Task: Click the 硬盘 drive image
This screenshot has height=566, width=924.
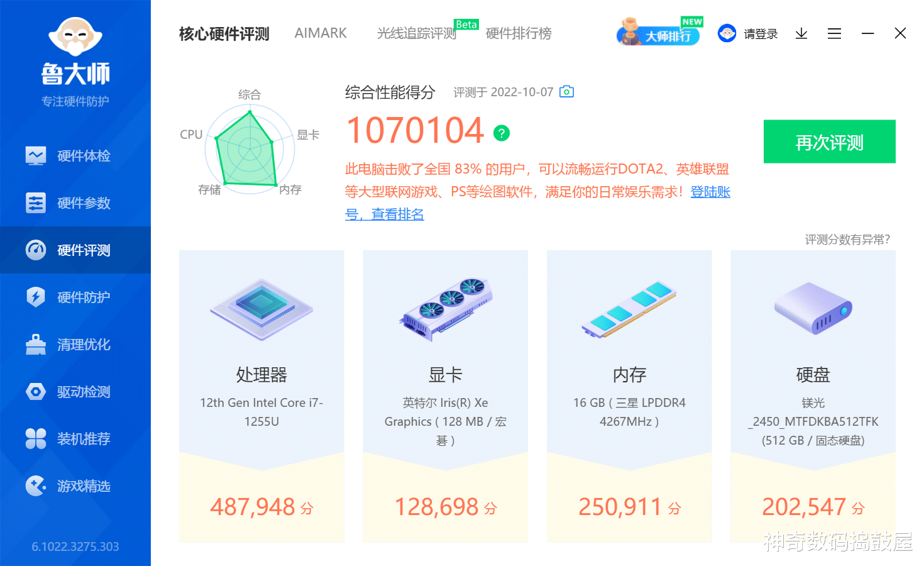Action: click(813, 308)
